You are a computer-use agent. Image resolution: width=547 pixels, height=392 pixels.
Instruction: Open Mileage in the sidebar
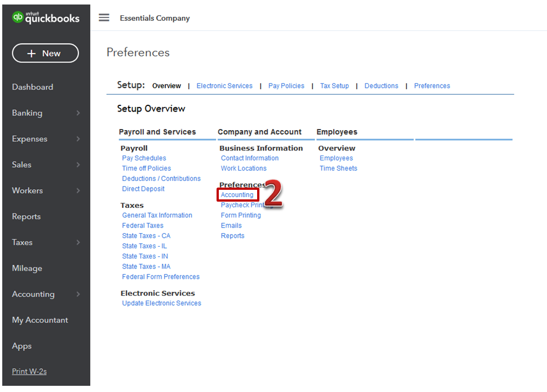(27, 268)
